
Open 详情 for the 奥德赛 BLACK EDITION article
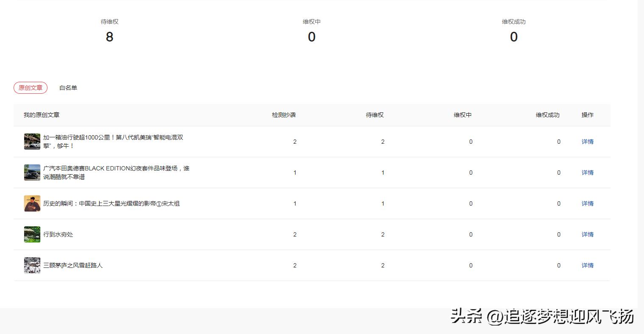pyautogui.click(x=587, y=173)
